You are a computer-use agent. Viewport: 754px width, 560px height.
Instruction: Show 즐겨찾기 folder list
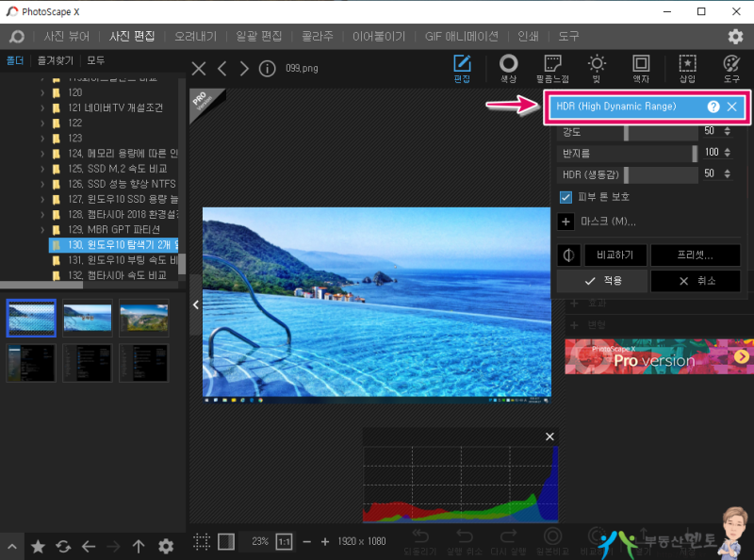coord(56,60)
